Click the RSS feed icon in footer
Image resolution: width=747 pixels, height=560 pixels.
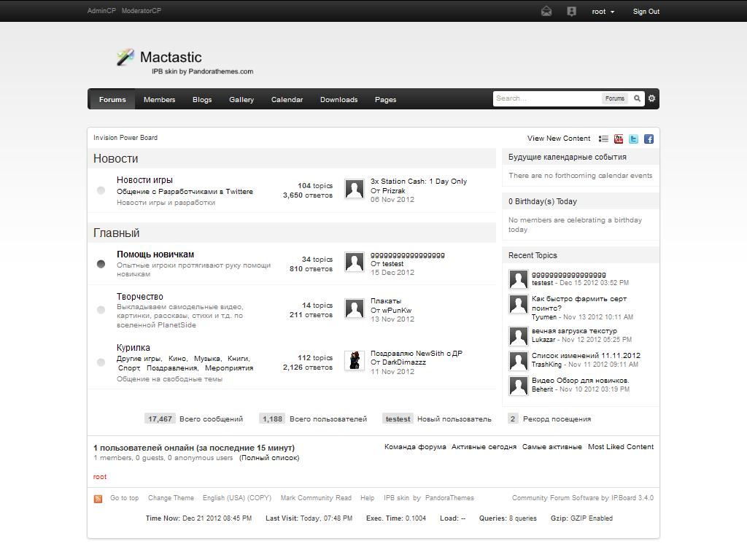[x=98, y=499]
